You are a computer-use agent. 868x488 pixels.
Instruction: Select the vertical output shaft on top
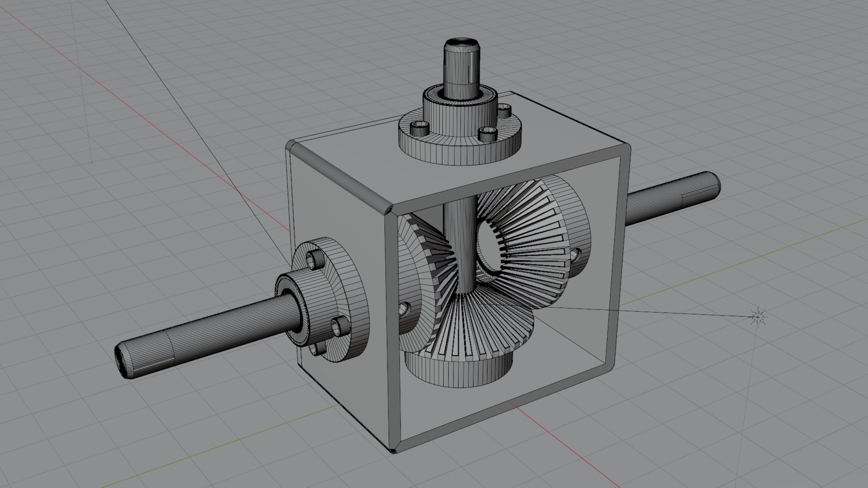[x=461, y=68]
